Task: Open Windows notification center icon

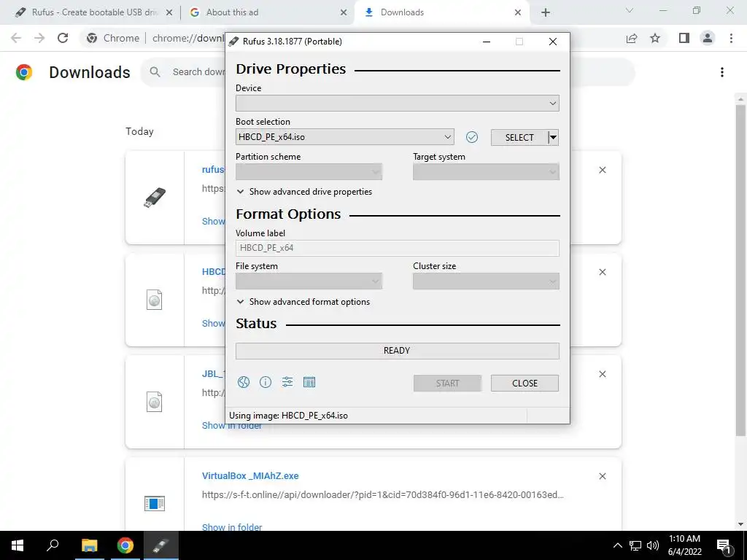Action: [x=724, y=545]
